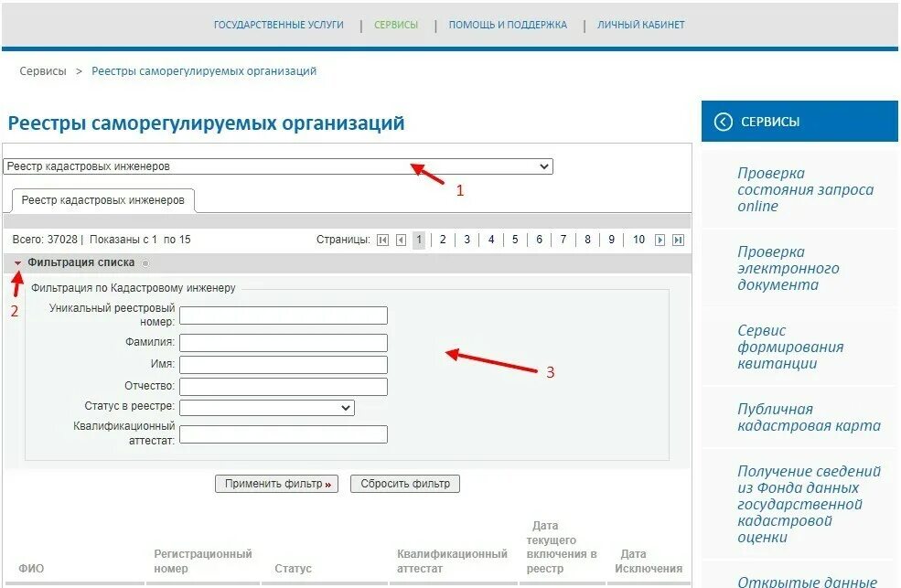Go to page 10 of results

click(638, 240)
